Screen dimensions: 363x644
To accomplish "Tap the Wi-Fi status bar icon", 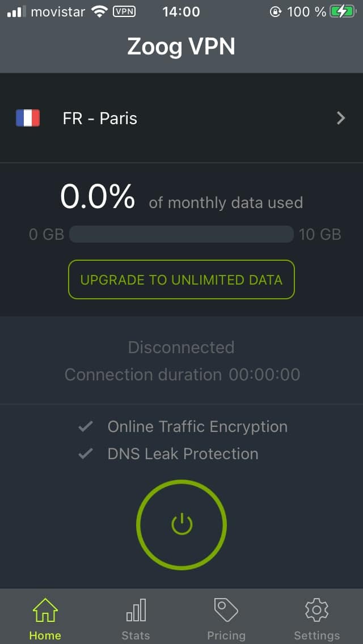I will click(99, 12).
